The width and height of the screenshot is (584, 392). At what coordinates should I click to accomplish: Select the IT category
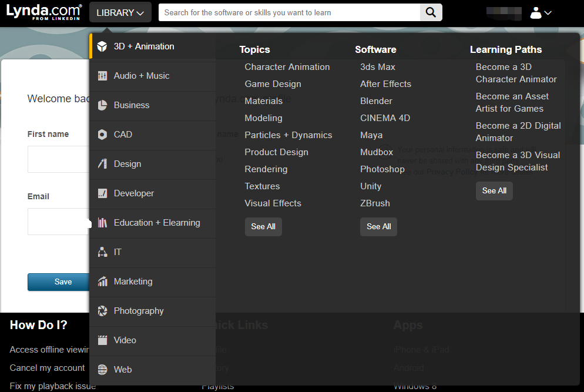pyautogui.click(x=153, y=252)
